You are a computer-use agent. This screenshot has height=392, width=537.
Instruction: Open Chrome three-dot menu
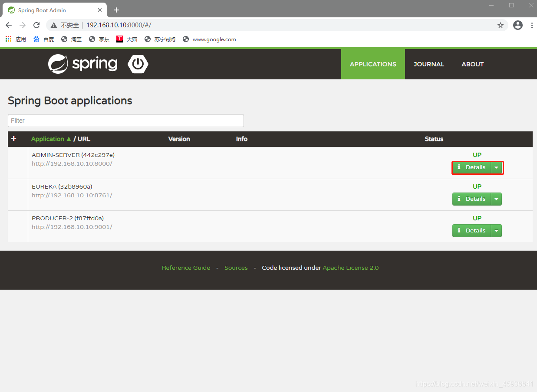pyautogui.click(x=532, y=25)
